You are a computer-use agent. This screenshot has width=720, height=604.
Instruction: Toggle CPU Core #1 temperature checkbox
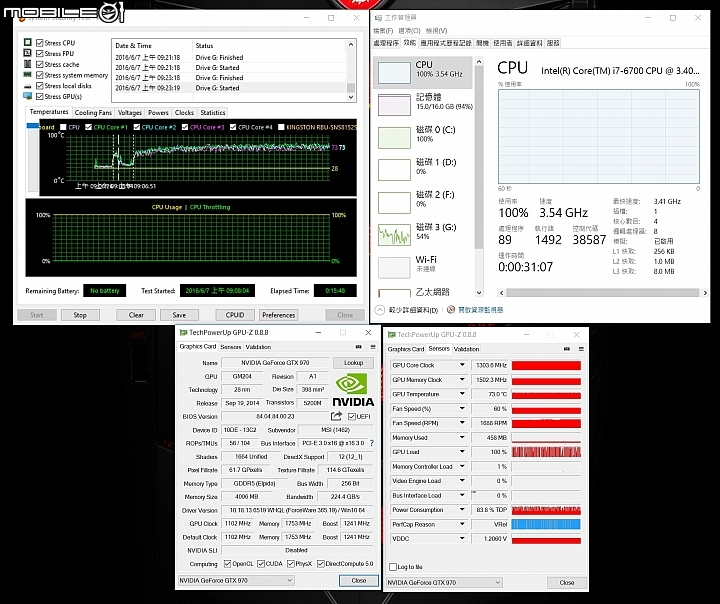tap(89, 127)
